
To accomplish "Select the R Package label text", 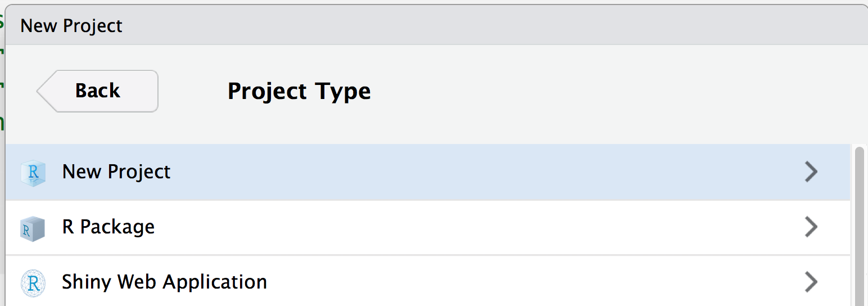I will pos(108,227).
